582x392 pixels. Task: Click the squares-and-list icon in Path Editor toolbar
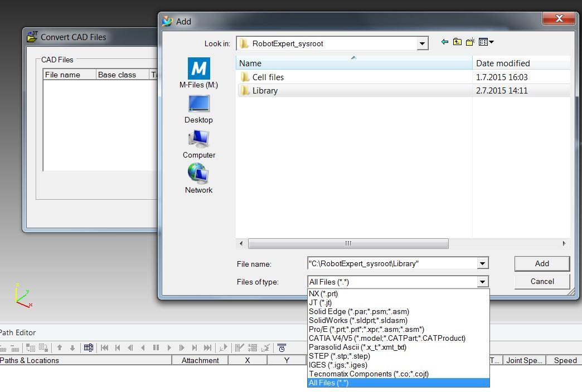[31, 347]
